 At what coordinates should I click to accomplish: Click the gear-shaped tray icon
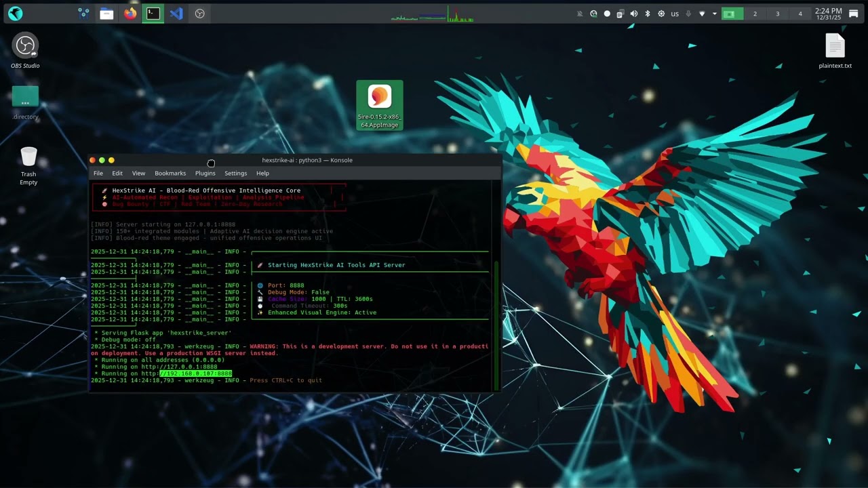point(661,14)
